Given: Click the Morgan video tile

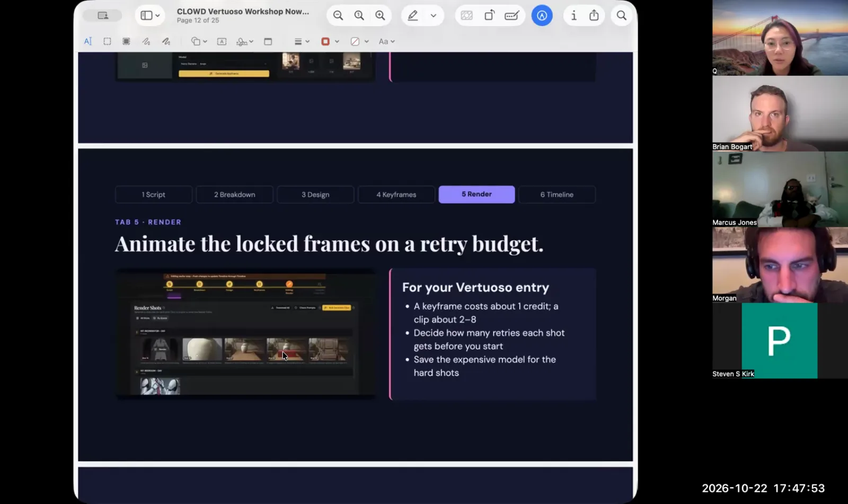Looking at the screenshot, I should click(780, 265).
